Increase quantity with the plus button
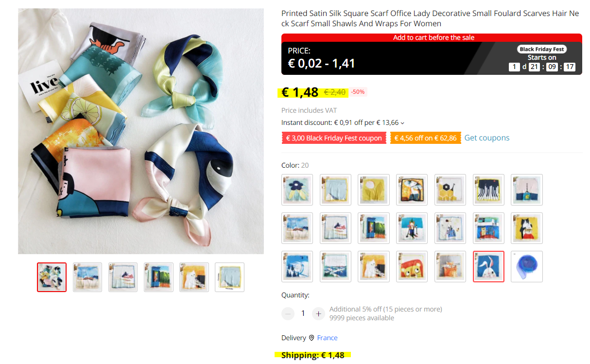The height and width of the screenshot is (364, 590). 318,313
